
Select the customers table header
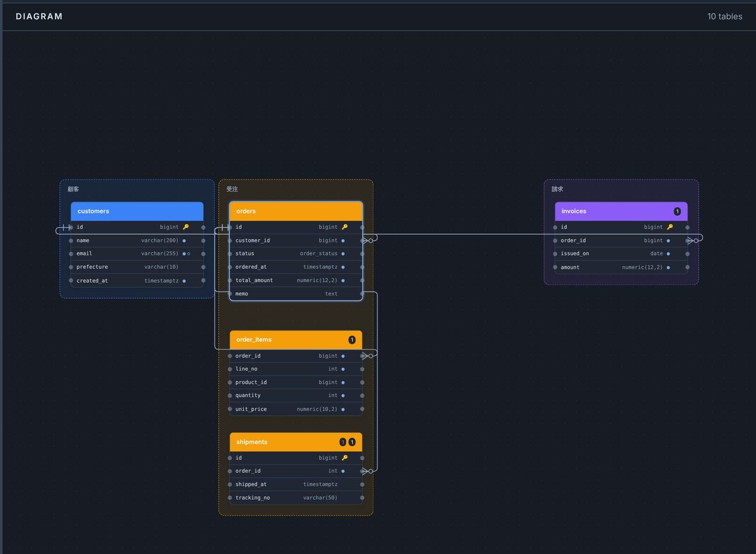tap(137, 211)
